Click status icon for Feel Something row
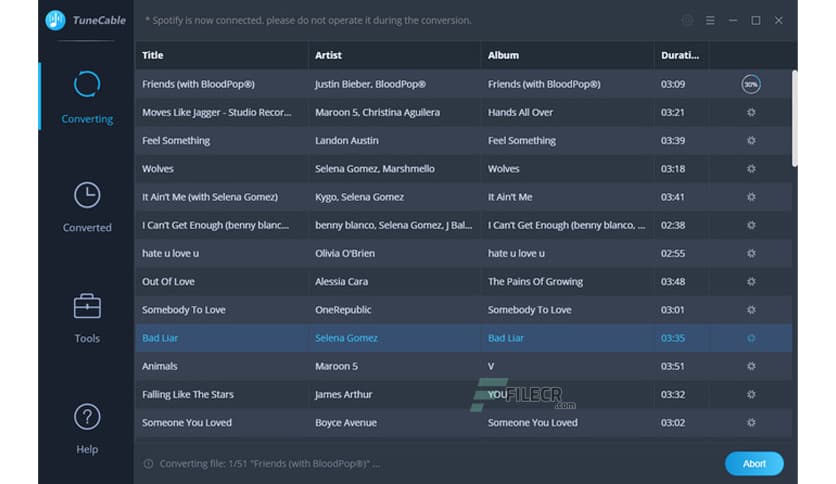Image resolution: width=836 pixels, height=484 pixels. tap(751, 141)
